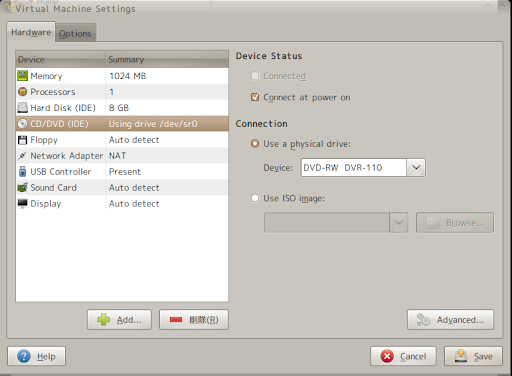Click the Network Adapter plug icon
The height and width of the screenshot is (376, 512).
(22, 156)
